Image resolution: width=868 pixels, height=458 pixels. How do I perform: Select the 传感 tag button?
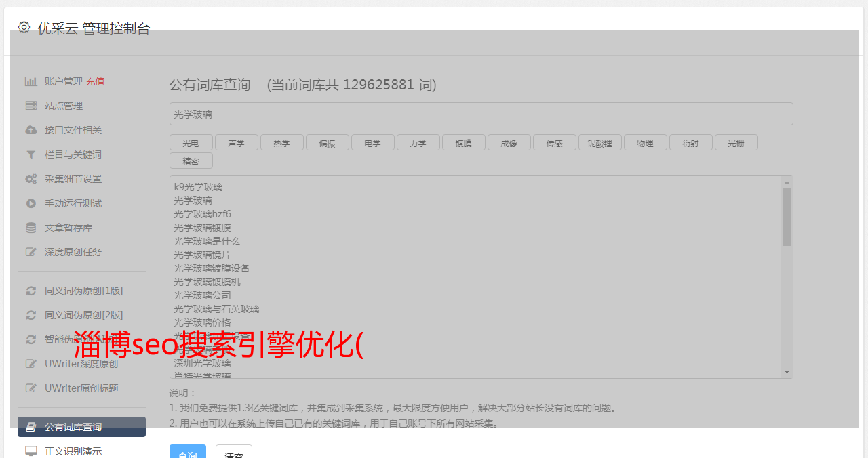(554, 142)
